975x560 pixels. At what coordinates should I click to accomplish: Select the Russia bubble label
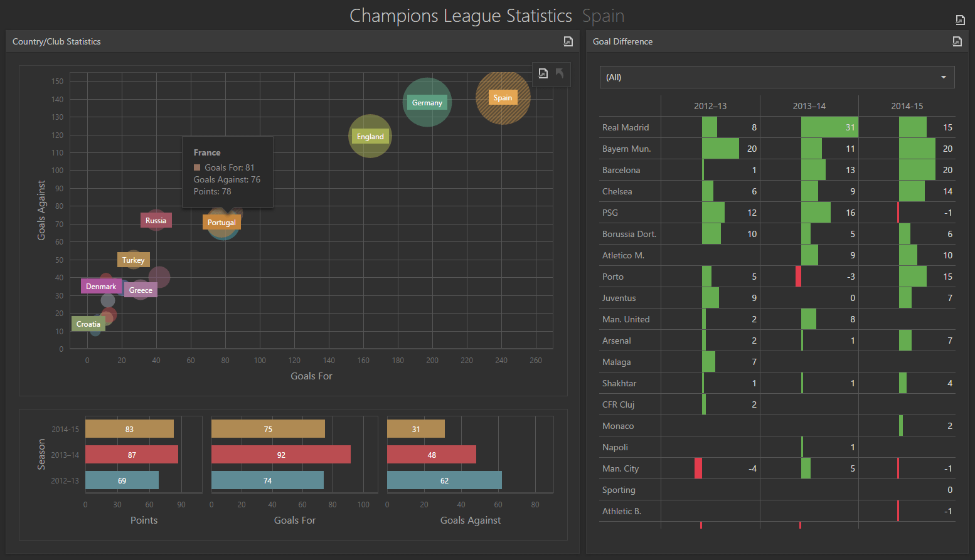(156, 221)
